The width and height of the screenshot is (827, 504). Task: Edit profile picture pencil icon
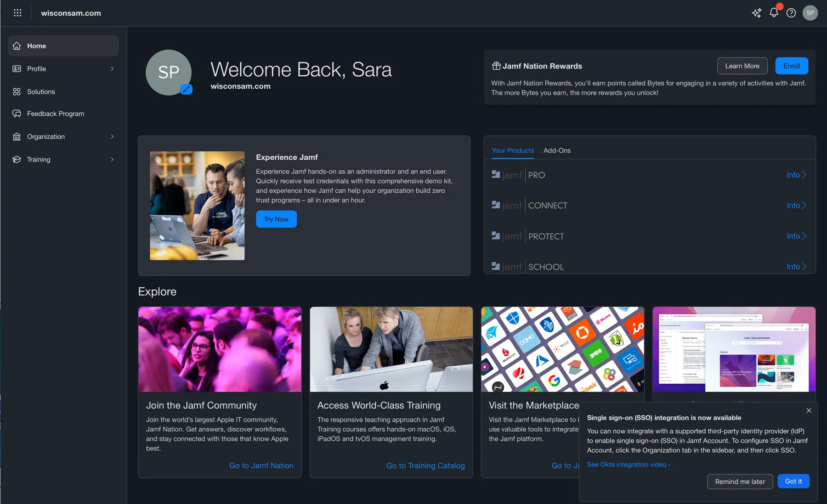click(186, 89)
